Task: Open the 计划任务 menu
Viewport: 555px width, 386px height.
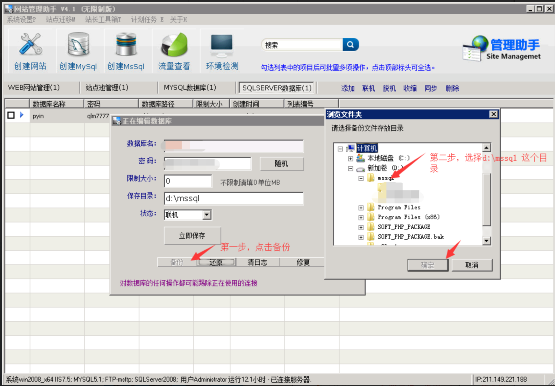Action: click(x=147, y=20)
